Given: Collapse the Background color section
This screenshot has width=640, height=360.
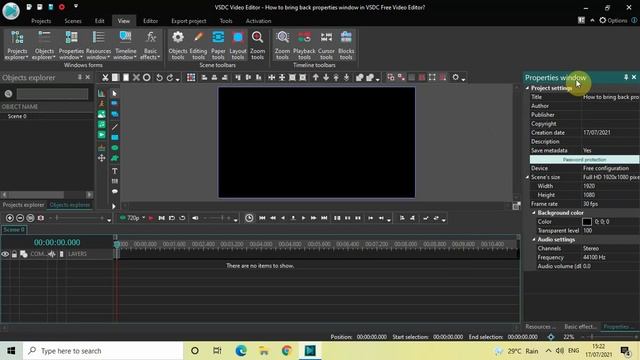Looking at the screenshot, I should click(534, 213).
